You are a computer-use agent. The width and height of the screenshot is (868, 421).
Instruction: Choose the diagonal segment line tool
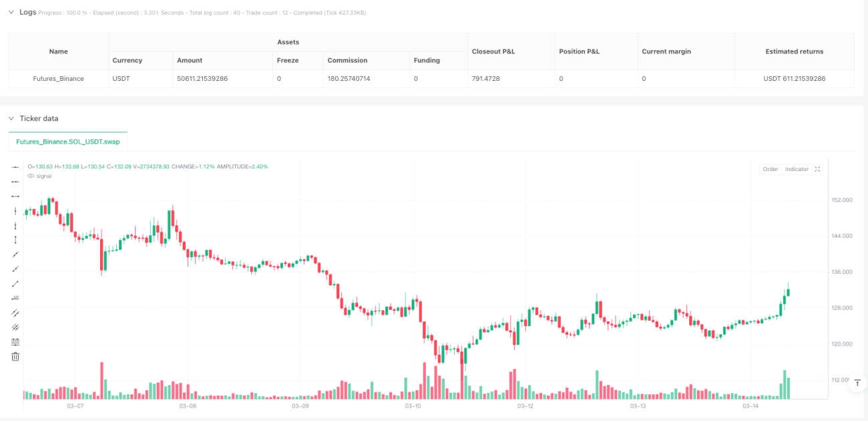15,283
